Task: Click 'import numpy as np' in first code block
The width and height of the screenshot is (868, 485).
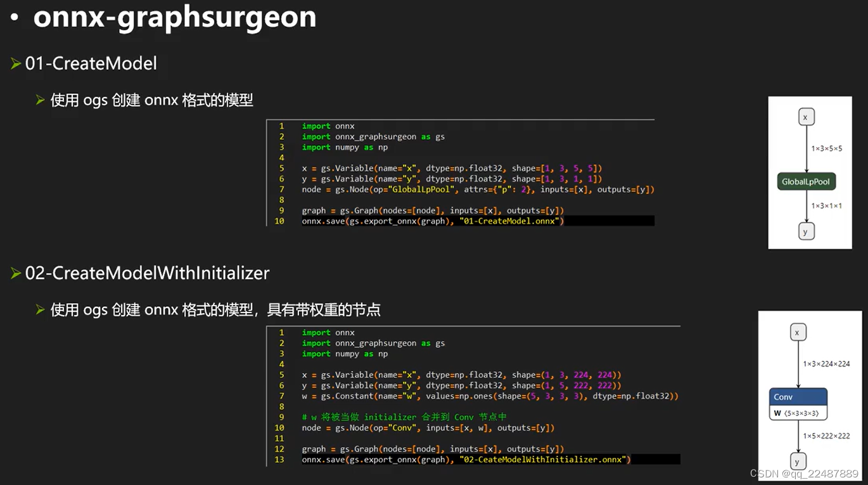Action: coord(346,148)
